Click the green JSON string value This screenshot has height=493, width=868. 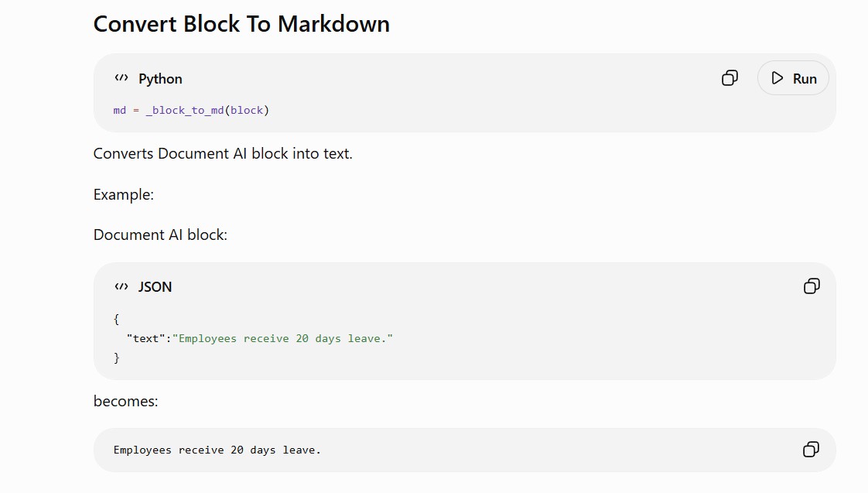point(282,338)
